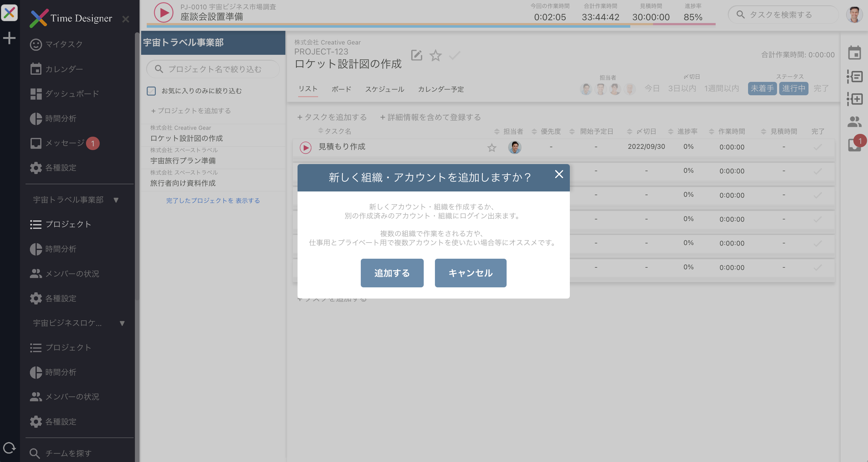Switch to the ボード tab
Screen dimensions: 868x462
(x=341, y=89)
